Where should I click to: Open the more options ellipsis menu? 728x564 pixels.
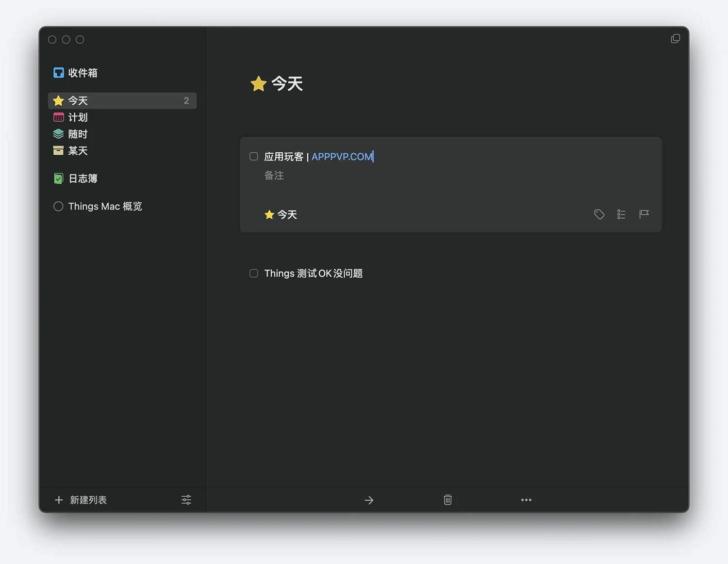(526, 500)
